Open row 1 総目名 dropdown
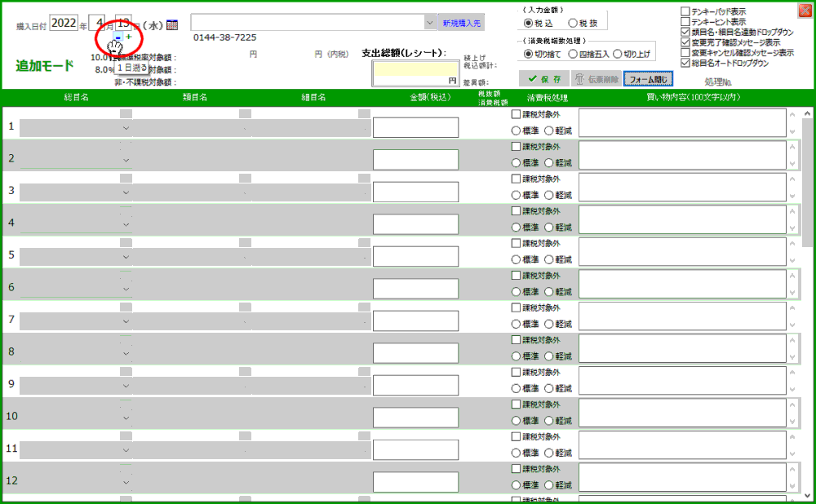The image size is (816, 504). 126,128
